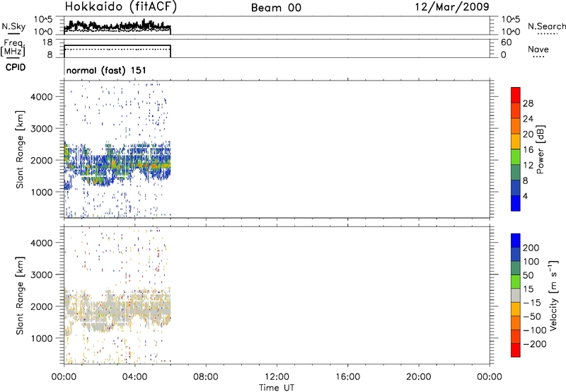Click the 16:00 time tick label
This screenshot has width=566, height=392.
(347, 377)
